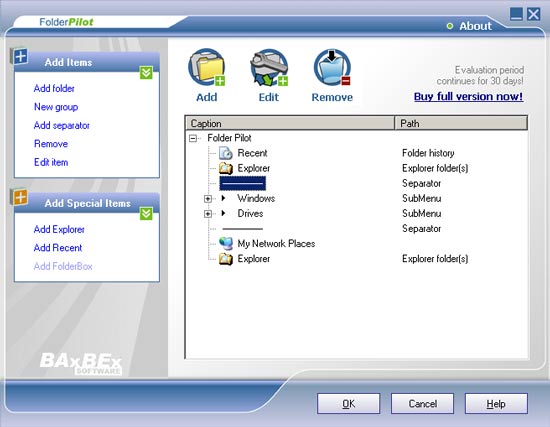Viewport: 550px width, 427px height.
Task: Click the New group link
Action: coord(56,107)
